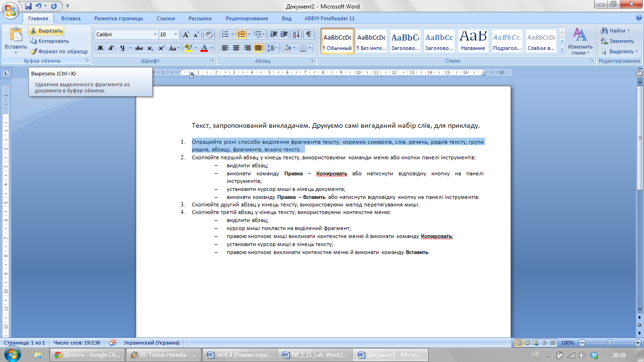Viewport: 644px width, 362px height.
Task: Sort the selected text alphabetically
Action: click(x=296, y=34)
